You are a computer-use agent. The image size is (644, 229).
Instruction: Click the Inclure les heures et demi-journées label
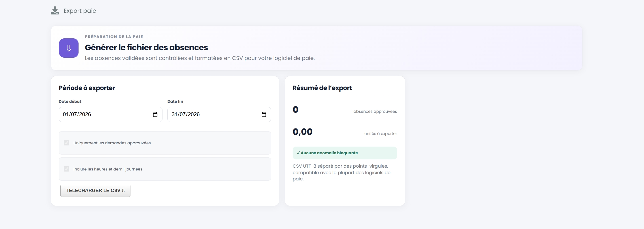click(x=108, y=169)
